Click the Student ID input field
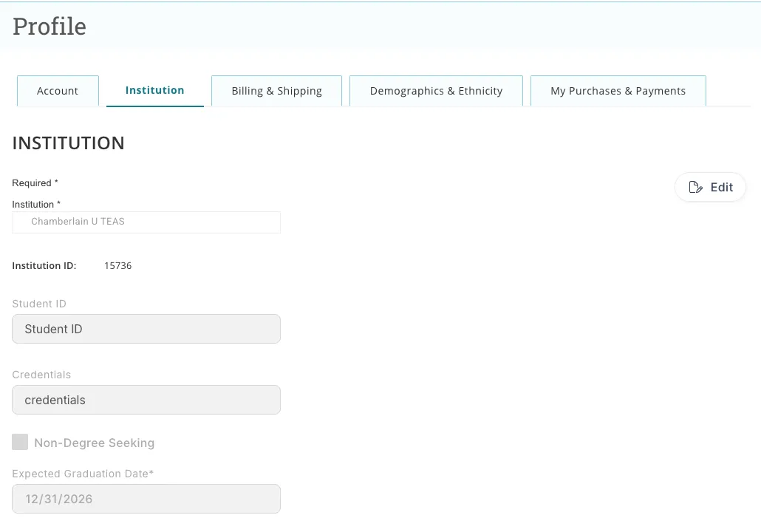 [x=146, y=329]
